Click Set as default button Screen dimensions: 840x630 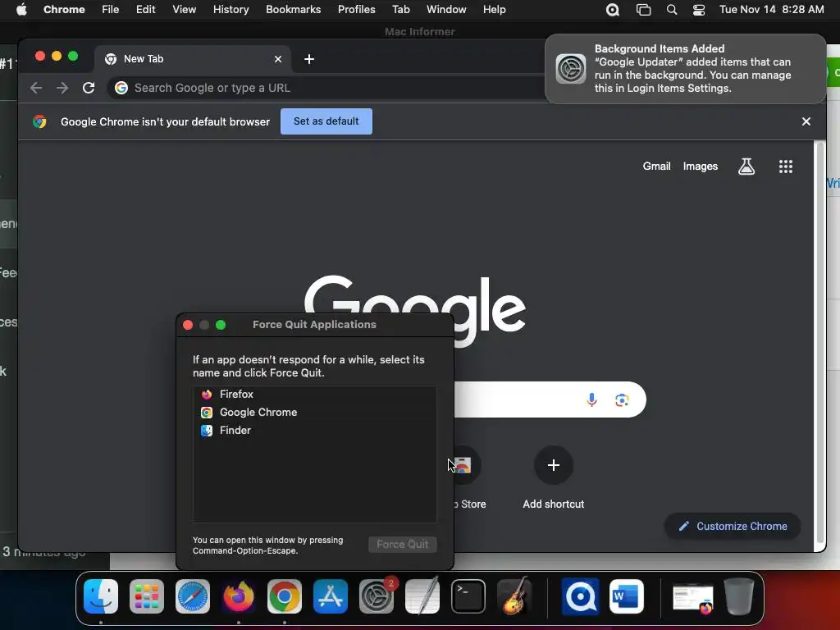pyautogui.click(x=326, y=121)
